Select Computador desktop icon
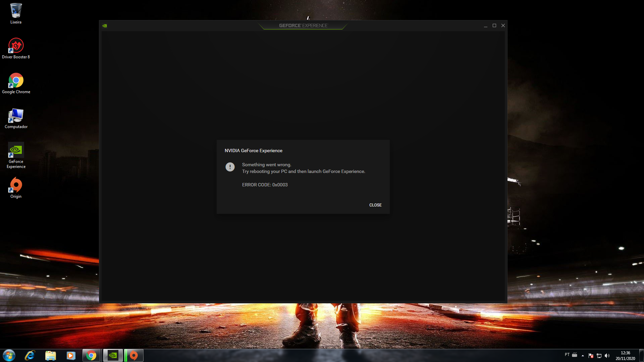The height and width of the screenshot is (362, 644). 16,118
